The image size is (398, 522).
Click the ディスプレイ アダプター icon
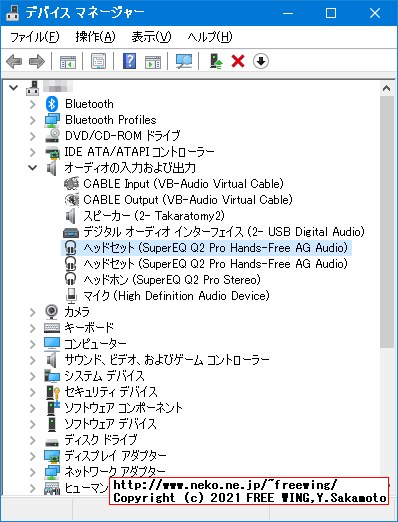click(x=52, y=456)
